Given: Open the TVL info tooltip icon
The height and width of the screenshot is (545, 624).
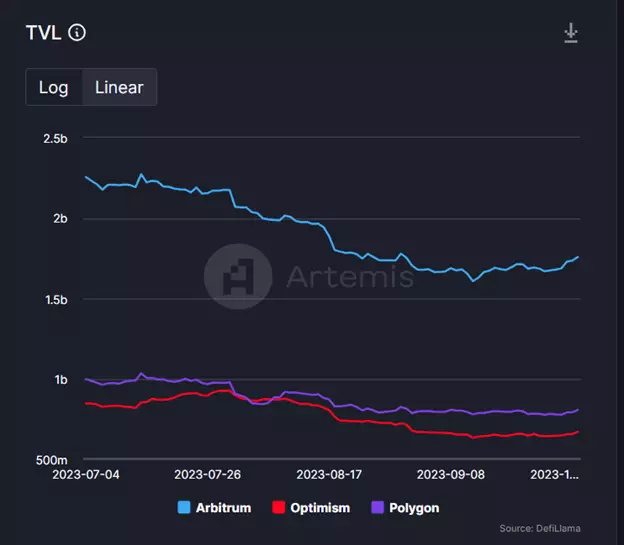Looking at the screenshot, I should click(77, 33).
